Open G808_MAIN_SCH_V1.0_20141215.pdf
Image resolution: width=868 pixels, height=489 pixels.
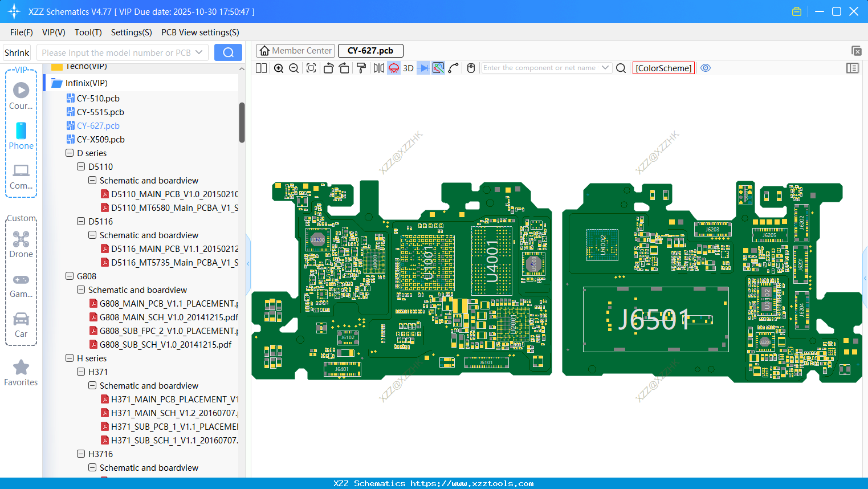[169, 317]
